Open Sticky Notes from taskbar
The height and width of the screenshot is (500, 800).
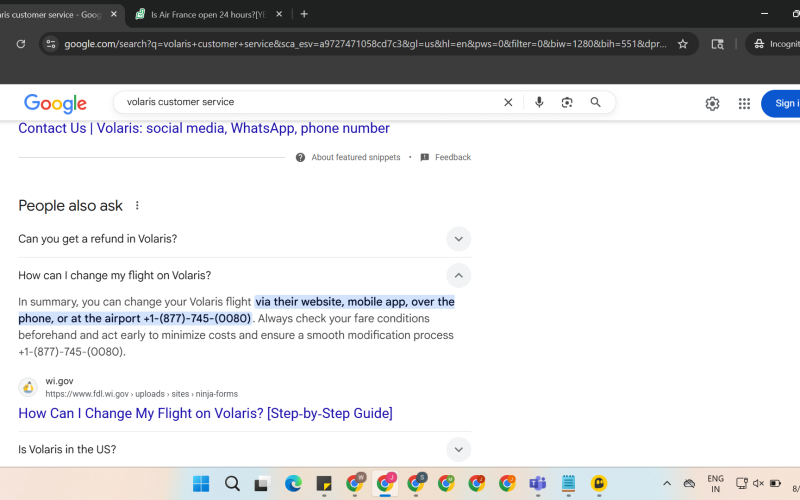324,483
